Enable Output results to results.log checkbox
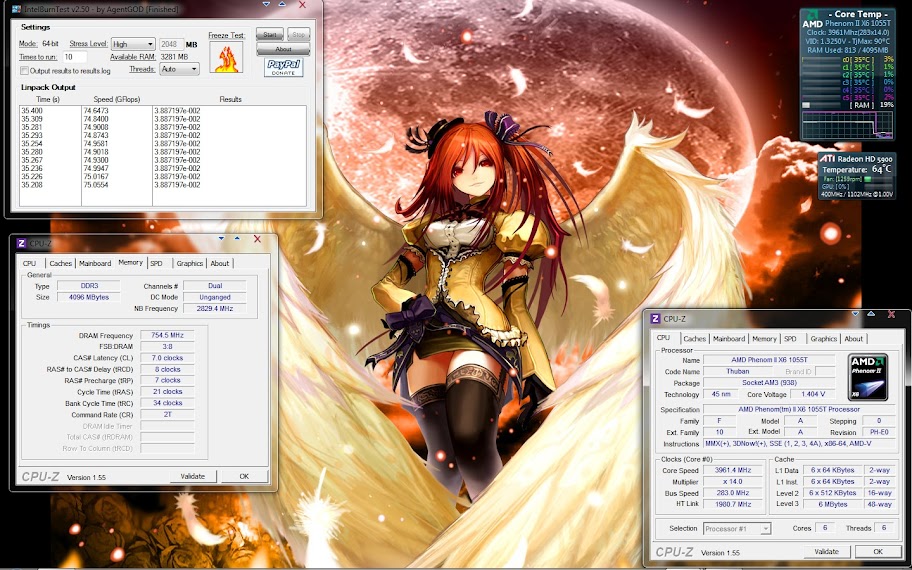The width and height of the screenshot is (912, 570). click(x=24, y=71)
